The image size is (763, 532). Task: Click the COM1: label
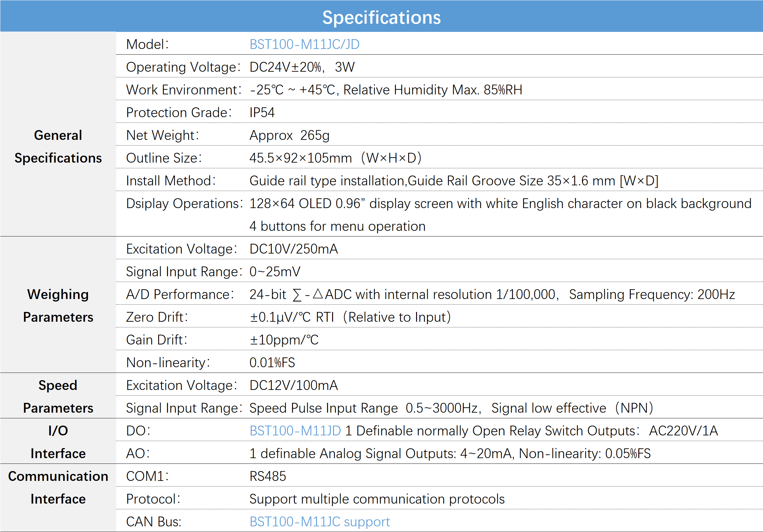(147, 476)
